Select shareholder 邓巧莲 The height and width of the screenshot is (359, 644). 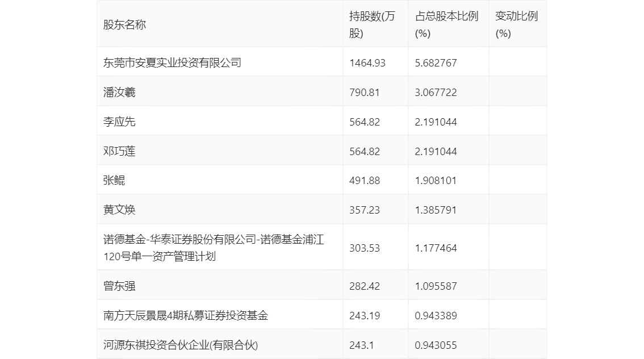tap(119, 151)
